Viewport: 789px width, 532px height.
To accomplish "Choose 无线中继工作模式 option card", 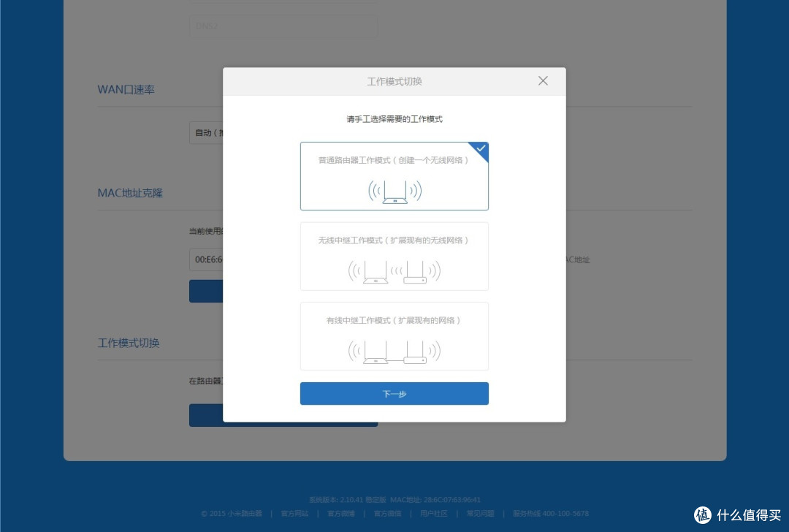I will [x=394, y=256].
